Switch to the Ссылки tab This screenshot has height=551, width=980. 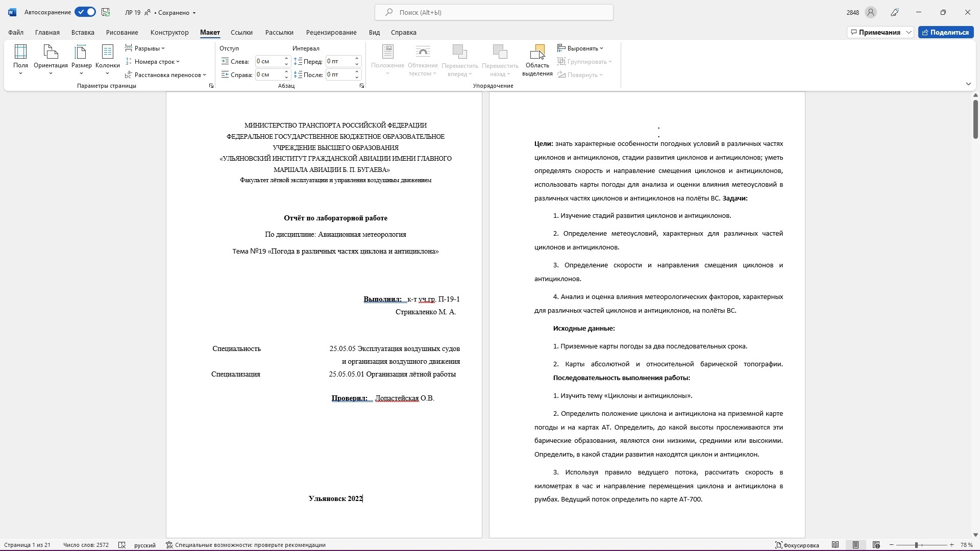241,32
